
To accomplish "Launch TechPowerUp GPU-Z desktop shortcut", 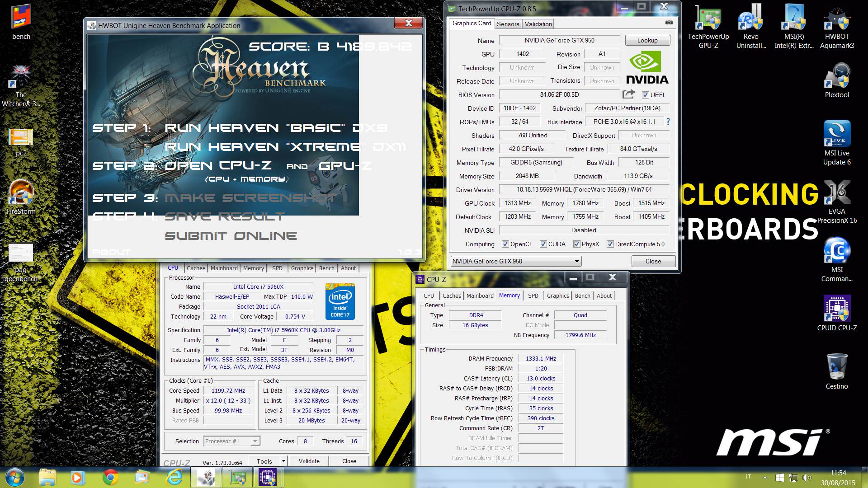I will point(708,26).
